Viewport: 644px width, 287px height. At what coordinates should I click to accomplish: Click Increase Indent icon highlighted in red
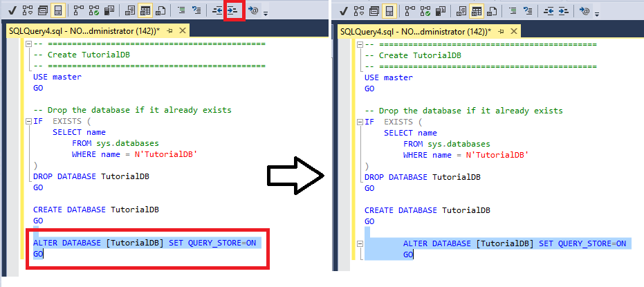pos(233,11)
